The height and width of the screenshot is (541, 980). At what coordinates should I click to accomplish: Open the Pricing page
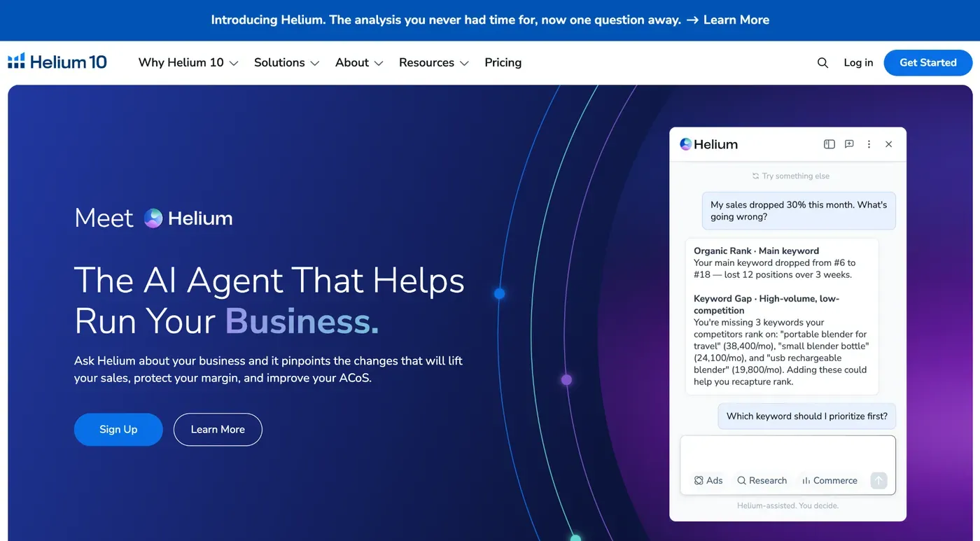[503, 62]
